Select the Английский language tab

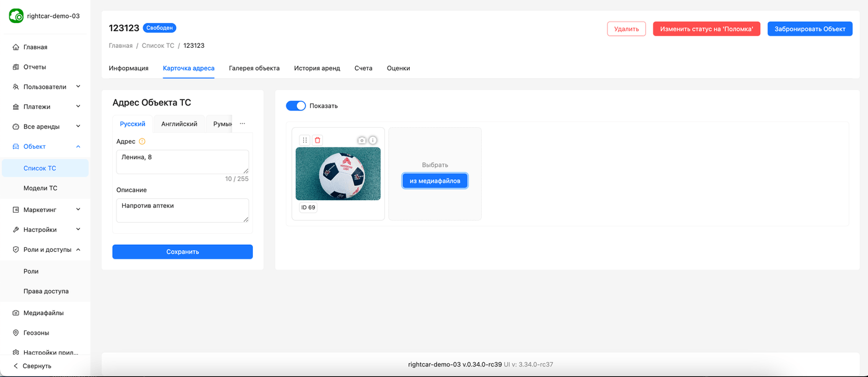(179, 124)
